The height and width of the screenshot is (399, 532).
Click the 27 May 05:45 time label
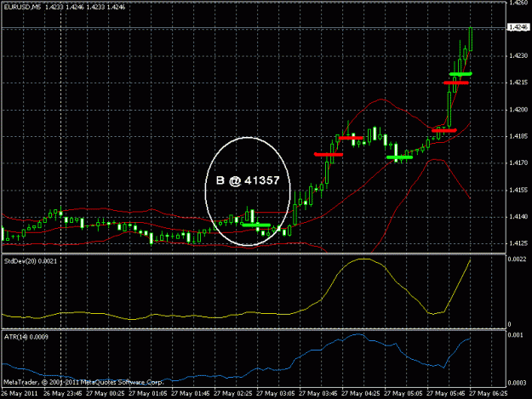446,394
